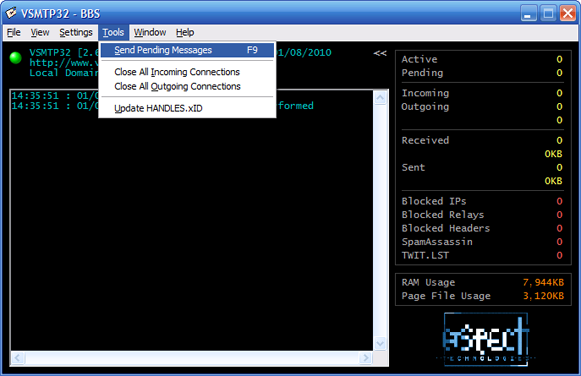
Task: Open the Help menu
Action: point(185,33)
